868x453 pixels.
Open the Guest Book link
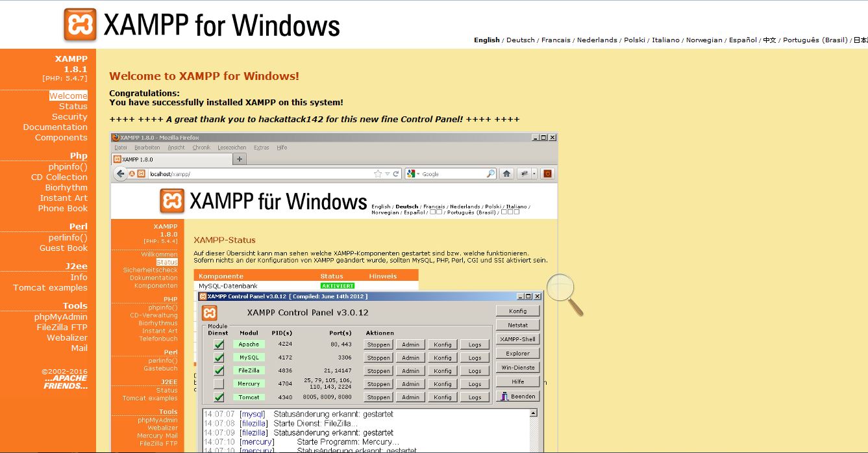(64, 248)
